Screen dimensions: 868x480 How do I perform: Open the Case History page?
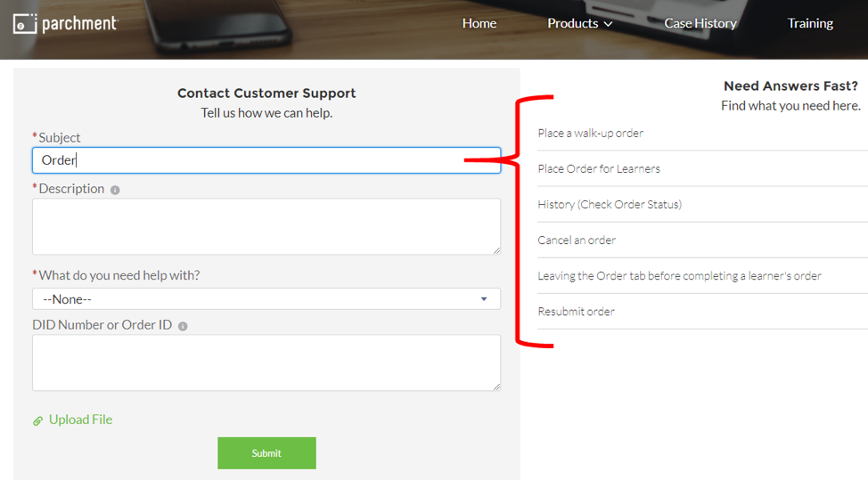tap(700, 23)
